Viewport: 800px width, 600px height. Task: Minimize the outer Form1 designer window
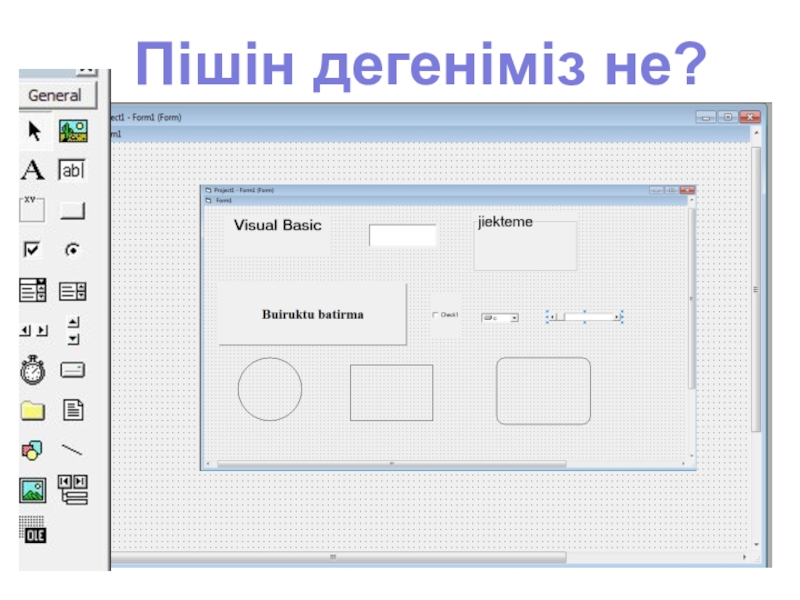[x=706, y=117]
